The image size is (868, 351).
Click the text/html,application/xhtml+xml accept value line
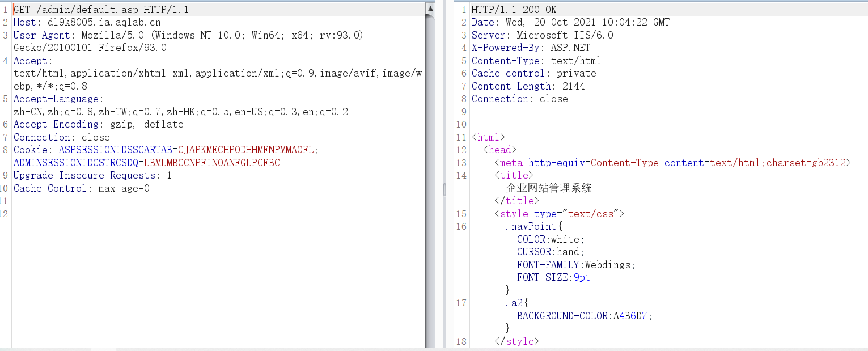pyautogui.click(x=218, y=73)
